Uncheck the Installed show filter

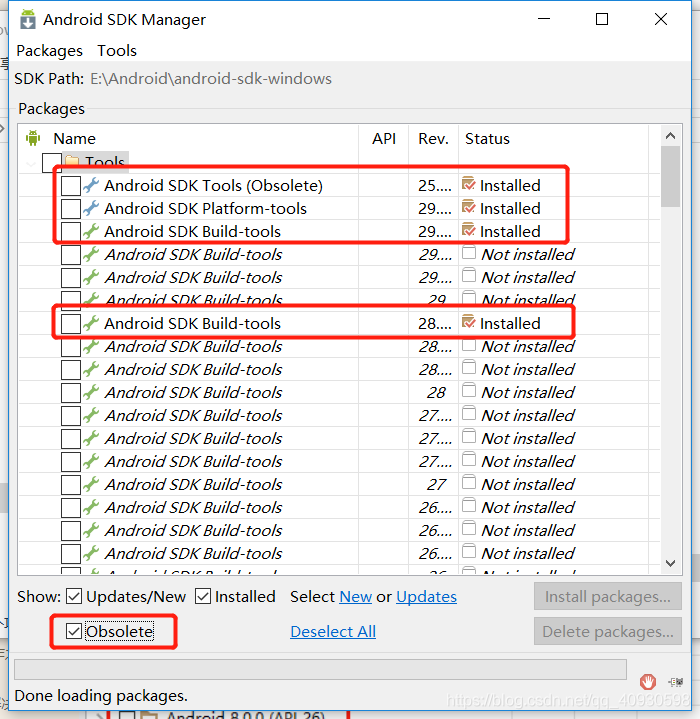pos(203,596)
